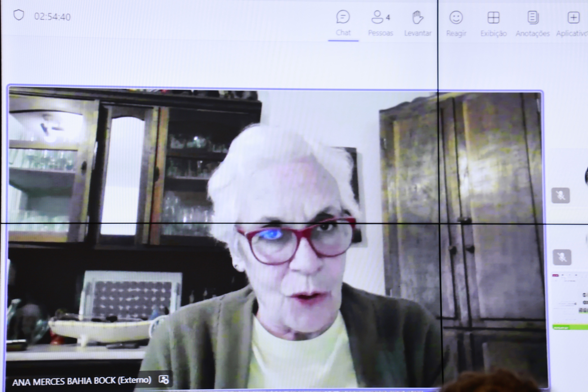Open Aplicativos plus icon menu
The image size is (588, 392).
[x=574, y=18]
